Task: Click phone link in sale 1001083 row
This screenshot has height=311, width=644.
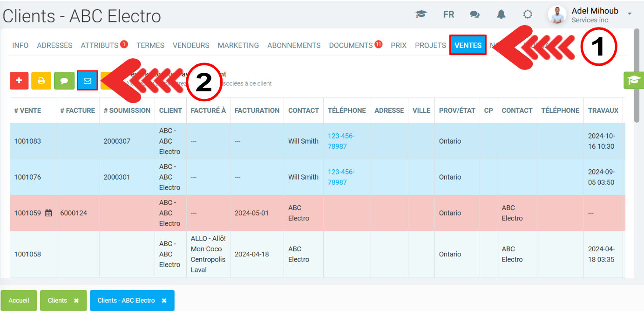Action: point(341,141)
